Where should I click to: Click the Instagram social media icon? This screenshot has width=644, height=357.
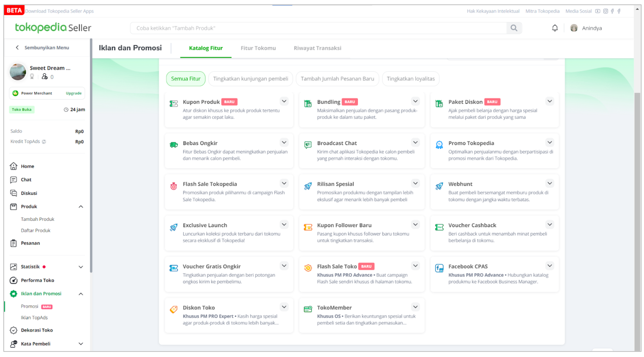(606, 11)
